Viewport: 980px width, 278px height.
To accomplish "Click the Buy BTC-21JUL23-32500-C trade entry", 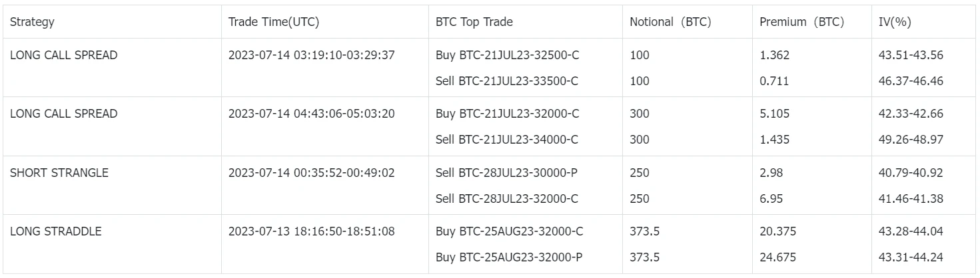I will 507,56.
